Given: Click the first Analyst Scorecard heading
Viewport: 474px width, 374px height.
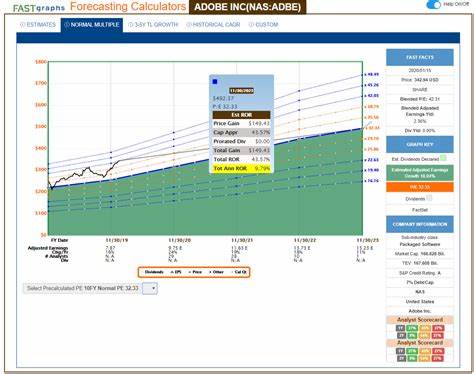Looking at the screenshot, I should click(x=420, y=320).
